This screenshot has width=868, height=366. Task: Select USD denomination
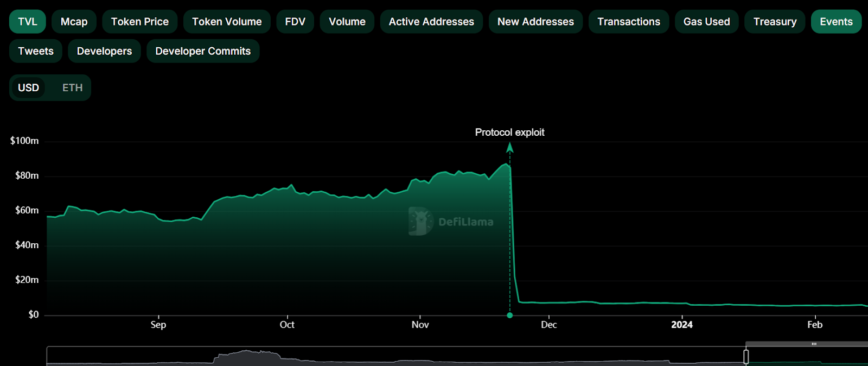pyautogui.click(x=28, y=87)
